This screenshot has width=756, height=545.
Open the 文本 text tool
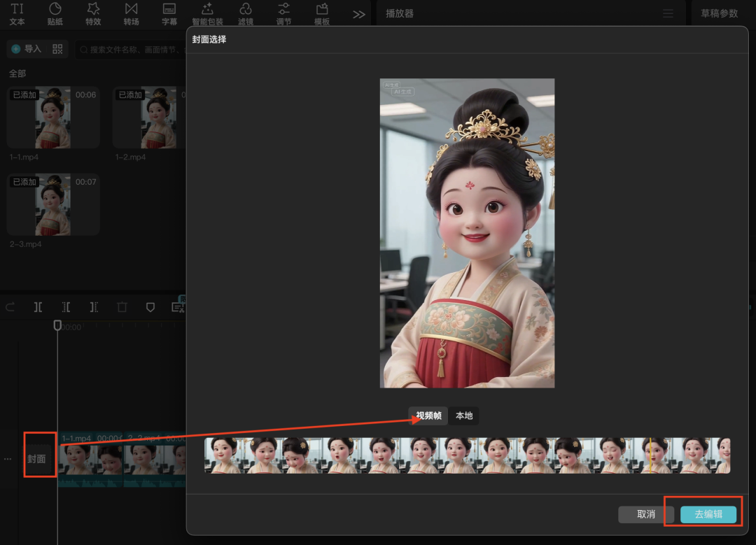17,14
